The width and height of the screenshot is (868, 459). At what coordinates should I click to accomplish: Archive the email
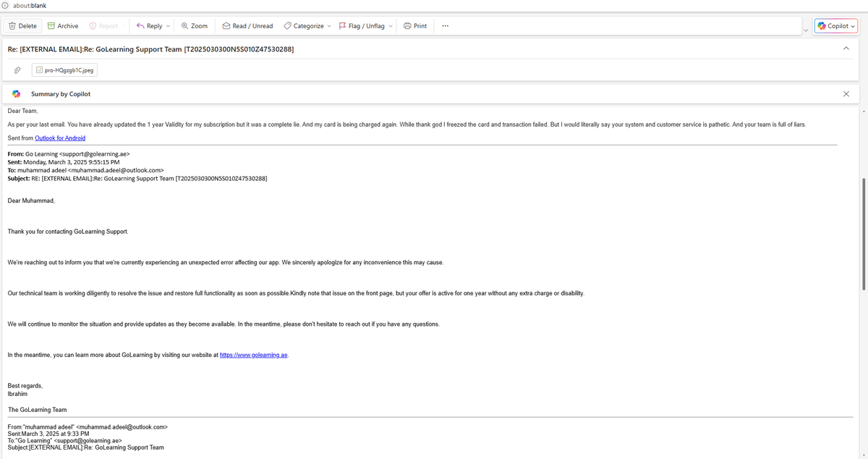pos(63,26)
